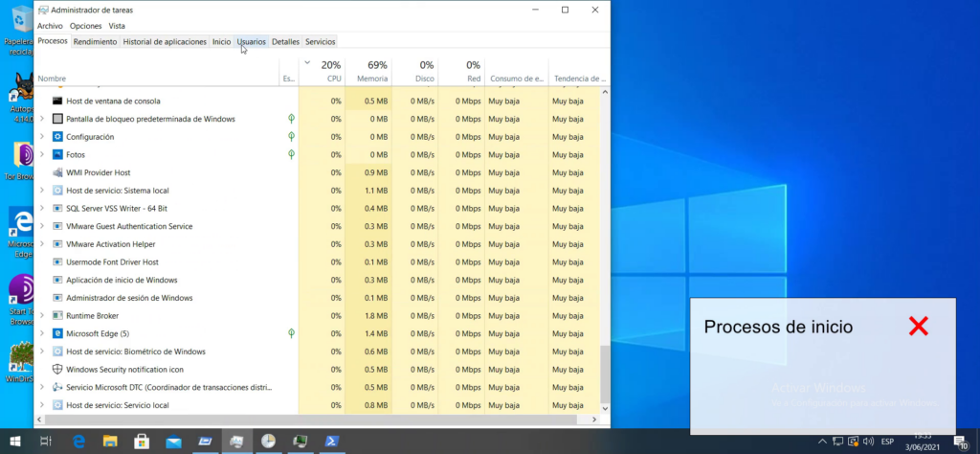Expand the Configuración process group

click(x=42, y=136)
